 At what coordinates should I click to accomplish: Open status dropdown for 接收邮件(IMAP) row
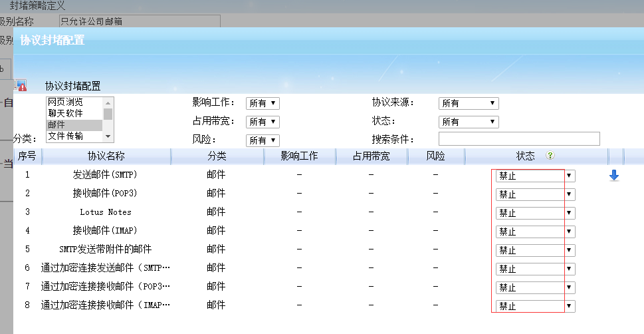click(533, 232)
